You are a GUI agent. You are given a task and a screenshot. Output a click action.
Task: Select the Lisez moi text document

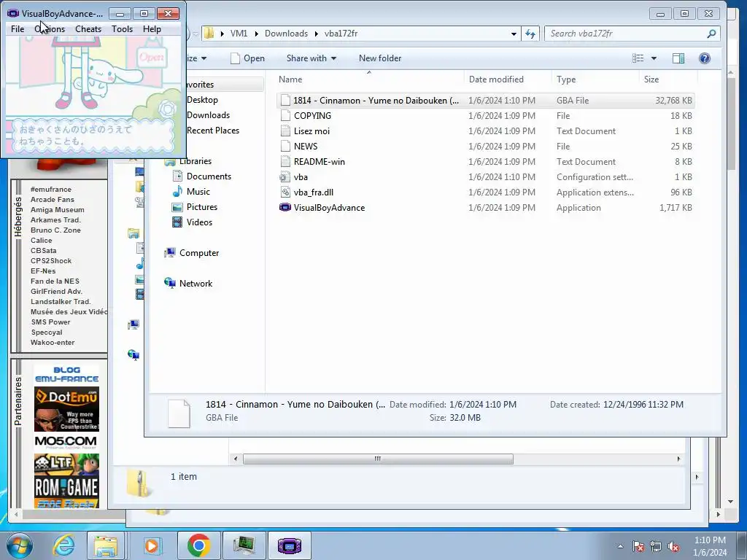[311, 131]
